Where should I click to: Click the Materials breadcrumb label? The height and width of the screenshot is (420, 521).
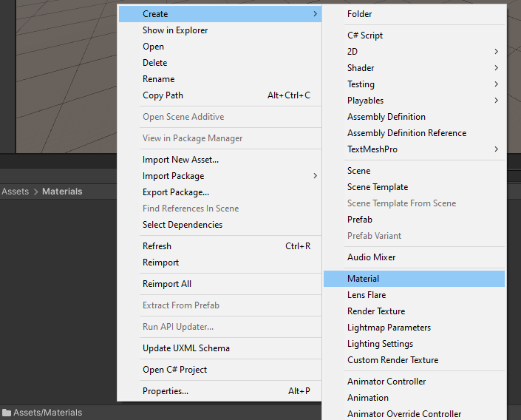[x=62, y=192]
